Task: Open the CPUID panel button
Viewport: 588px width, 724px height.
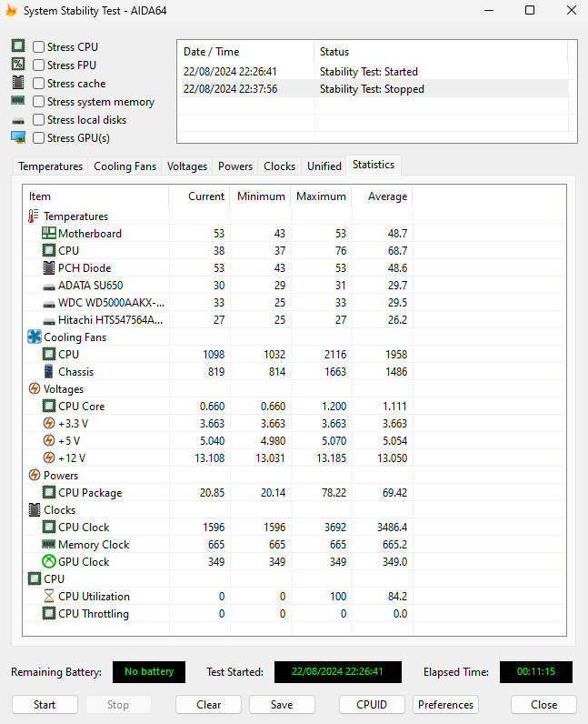Action: [372, 705]
